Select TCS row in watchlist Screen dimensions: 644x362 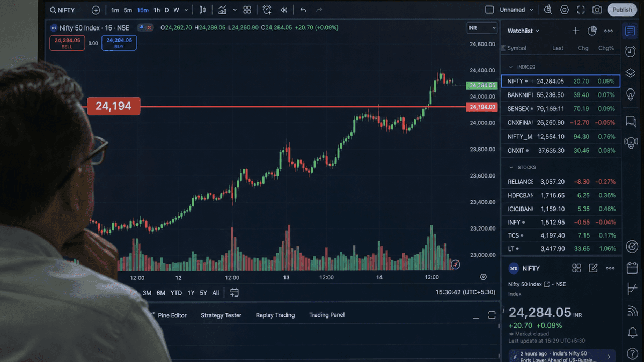pyautogui.click(x=561, y=235)
